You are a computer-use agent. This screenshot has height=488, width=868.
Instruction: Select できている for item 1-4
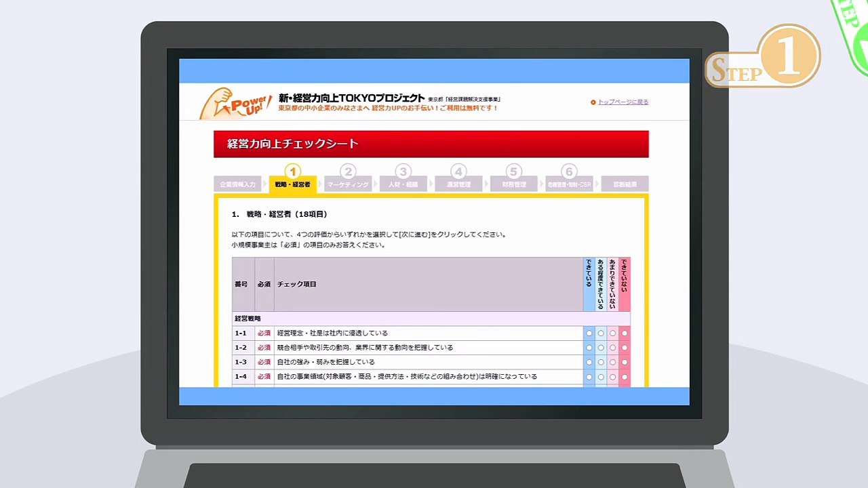[589, 377]
